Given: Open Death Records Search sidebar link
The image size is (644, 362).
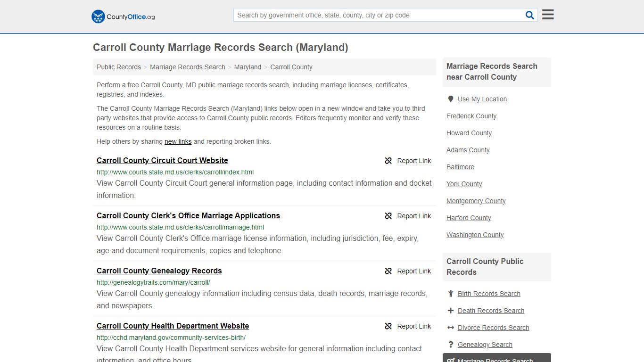Looking at the screenshot, I should tap(491, 311).
